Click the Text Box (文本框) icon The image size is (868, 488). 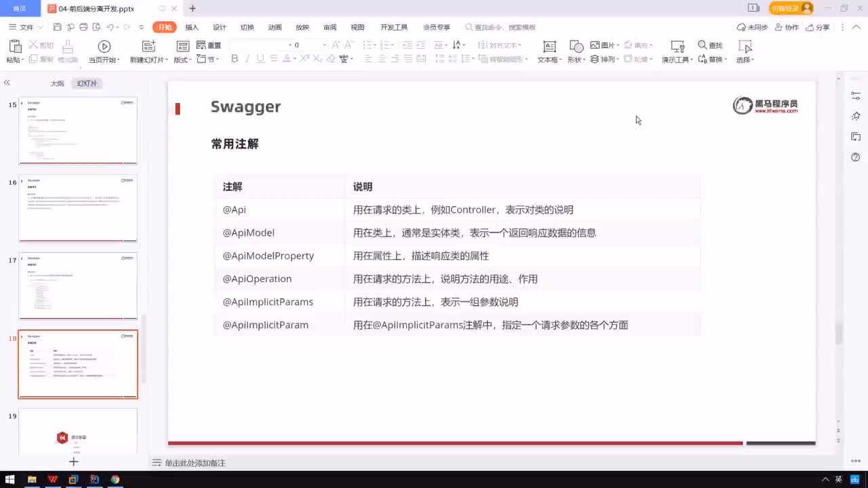click(x=549, y=46)
